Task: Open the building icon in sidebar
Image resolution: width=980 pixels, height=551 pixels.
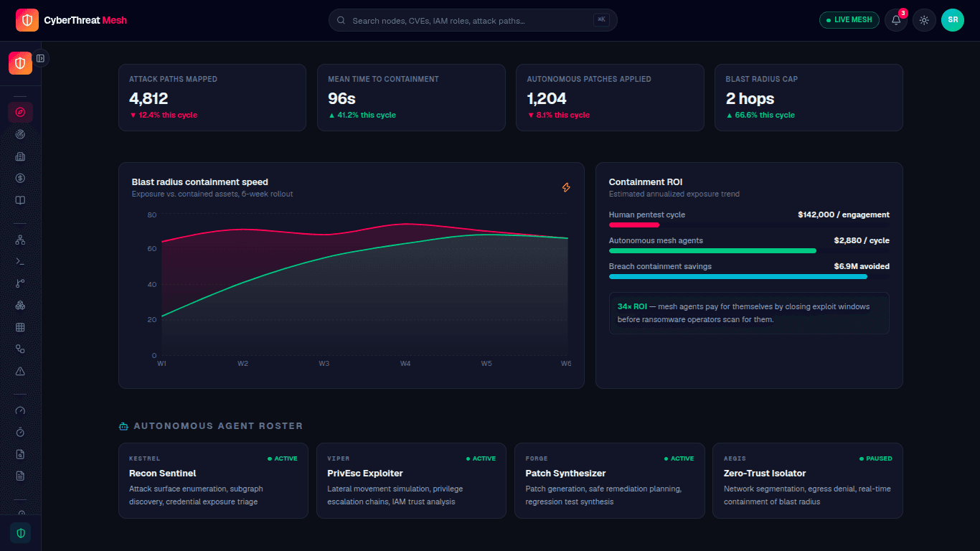Action: [20, 156]
